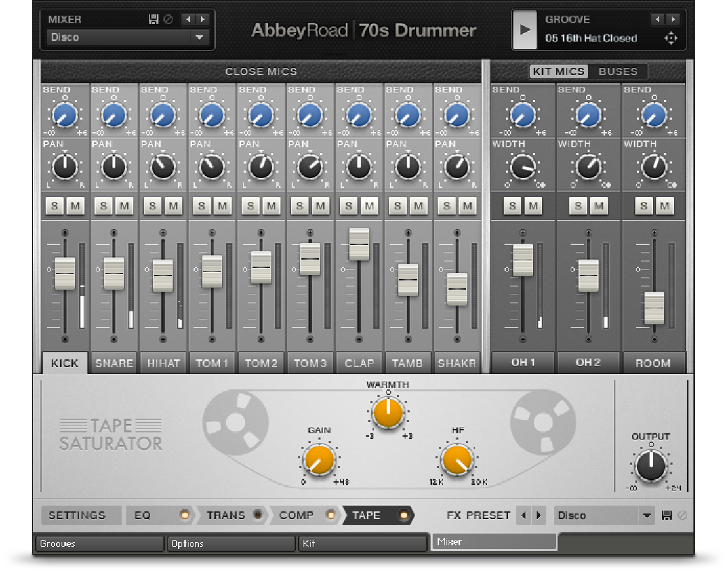Open the Mixer tab
Viewport: 728px width, 577px height.
tap(494, 542)
